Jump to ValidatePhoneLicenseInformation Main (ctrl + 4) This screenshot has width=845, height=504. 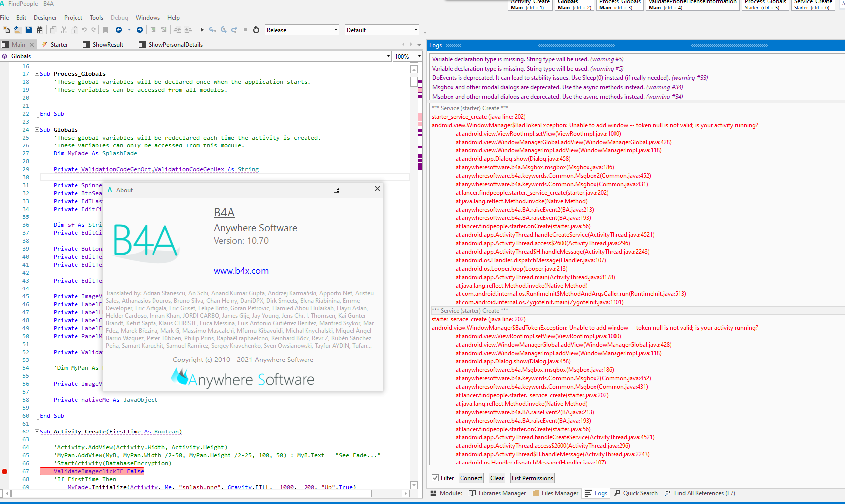[692, 5]
